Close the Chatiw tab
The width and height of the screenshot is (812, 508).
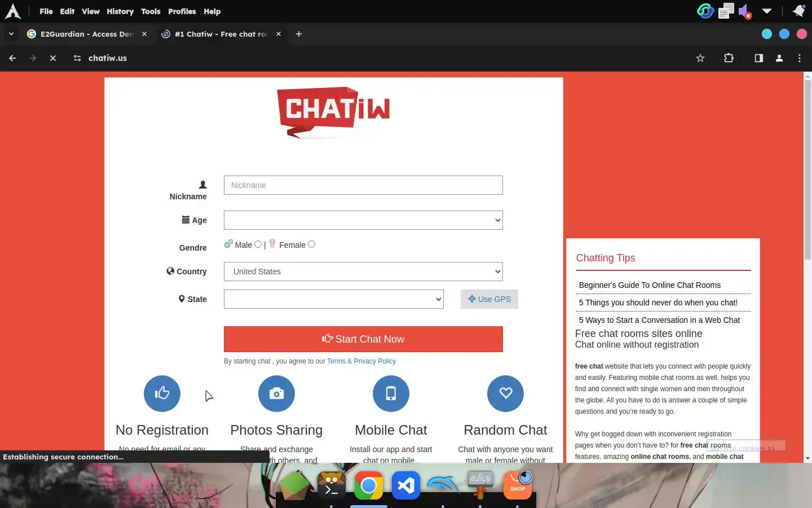(x=279, y=34)
